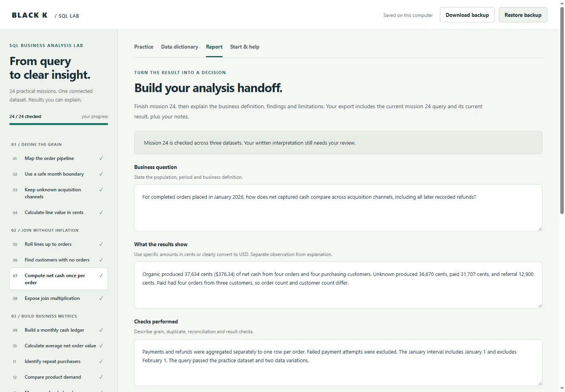Click checkmark beside Calculate average net order value
The width and height of the screenshot is (565, 392).
[x=101, y=346]
